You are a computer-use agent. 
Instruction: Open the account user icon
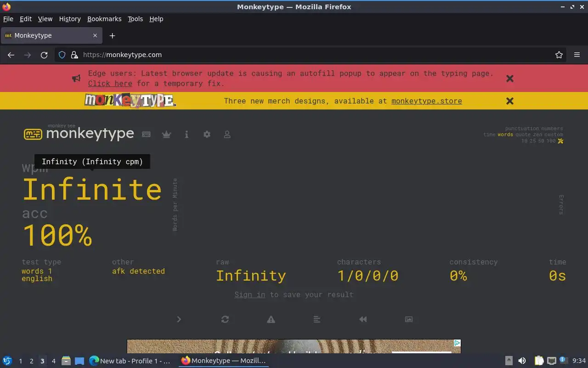tap(227, 134)
